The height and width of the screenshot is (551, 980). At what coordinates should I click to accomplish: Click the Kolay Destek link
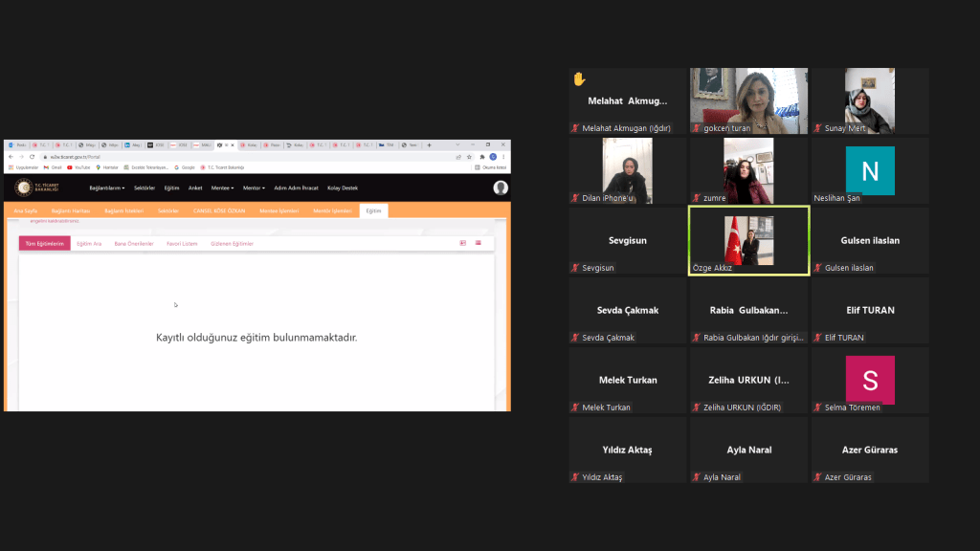click(x=343, y=187)
